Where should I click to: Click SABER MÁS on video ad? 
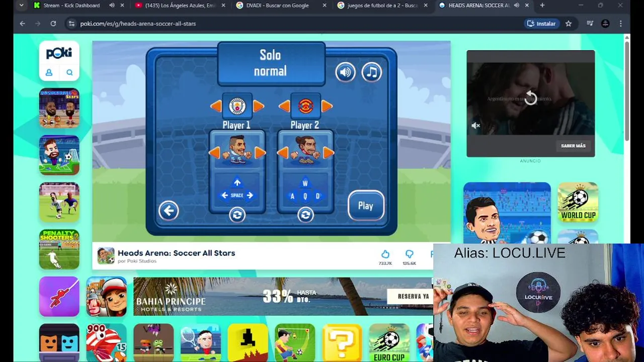tap(573, 146)
